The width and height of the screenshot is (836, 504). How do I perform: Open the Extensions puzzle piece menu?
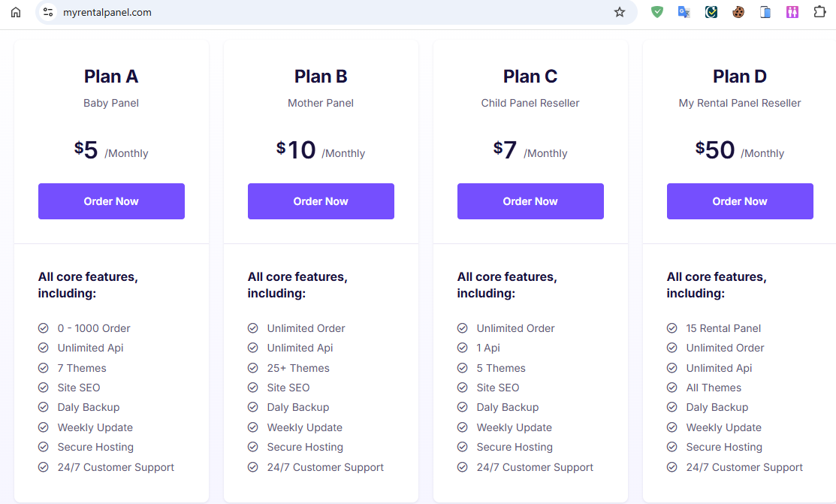(x=819, y=12)
